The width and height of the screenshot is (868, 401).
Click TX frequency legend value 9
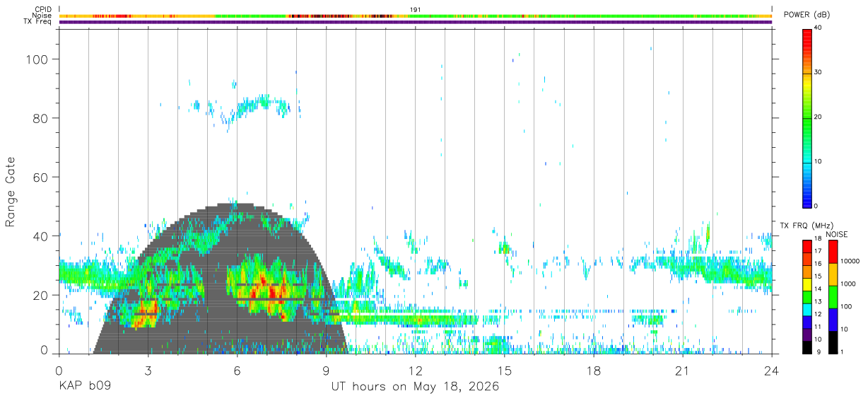click(817, 351)
